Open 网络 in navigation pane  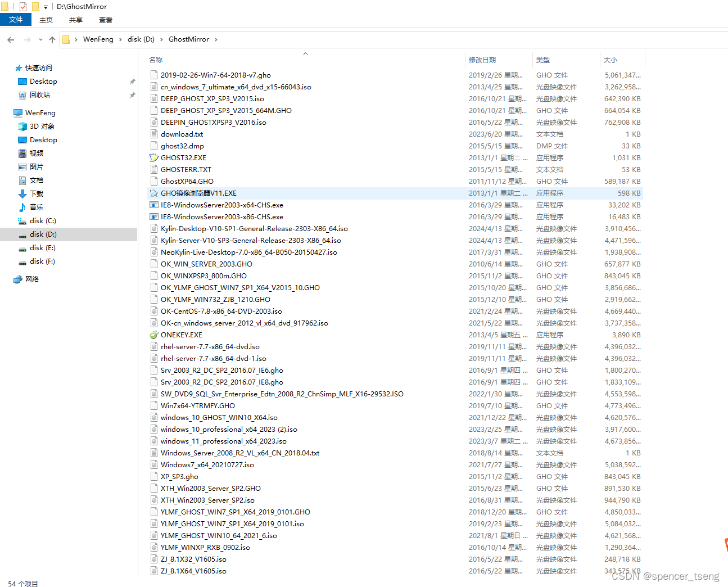click(x=32, y=279)
